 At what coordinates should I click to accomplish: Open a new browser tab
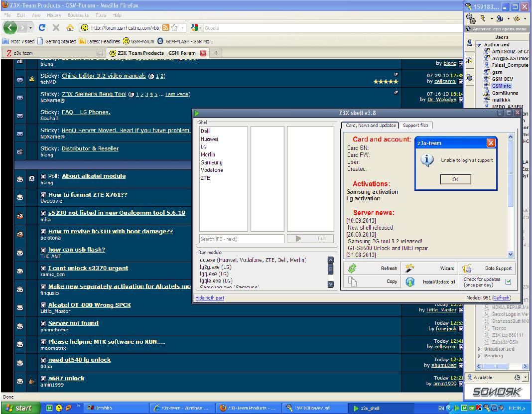coord(216,53)
